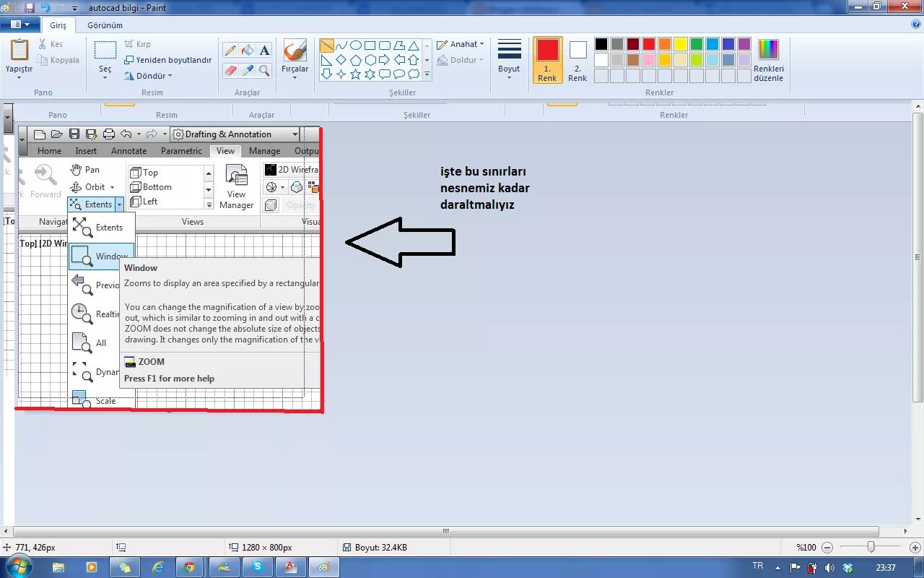Pick the purple color swatch
The height and width of the screenshot is (578, 924).
[744, 44]
